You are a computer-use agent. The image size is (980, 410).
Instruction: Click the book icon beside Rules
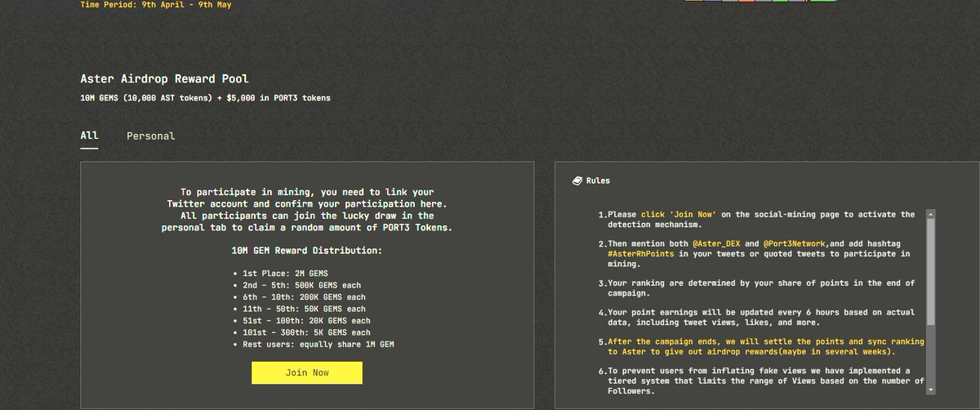pyautogui.click(x=577, y=180)
